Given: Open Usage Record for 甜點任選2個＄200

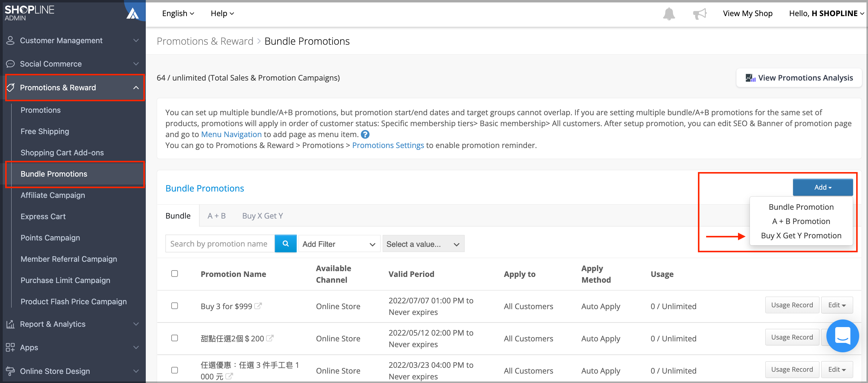Looking at the screenshot, I should [792, 337].
